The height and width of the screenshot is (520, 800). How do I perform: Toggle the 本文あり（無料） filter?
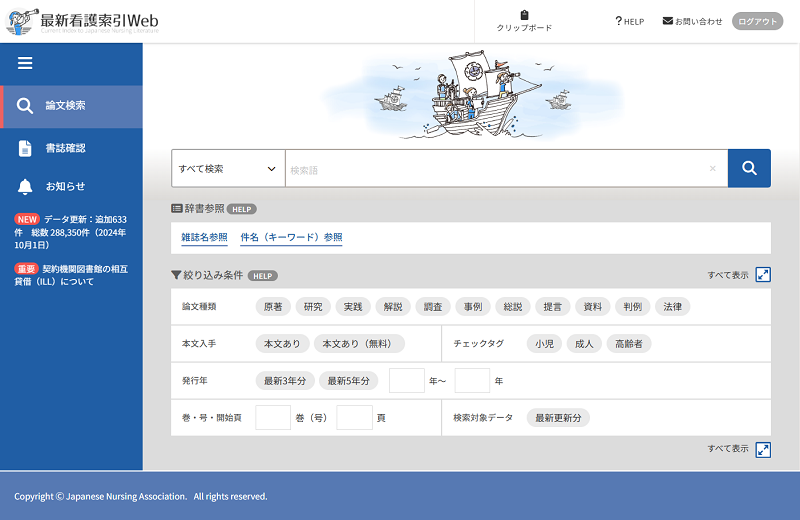(359, 344)
